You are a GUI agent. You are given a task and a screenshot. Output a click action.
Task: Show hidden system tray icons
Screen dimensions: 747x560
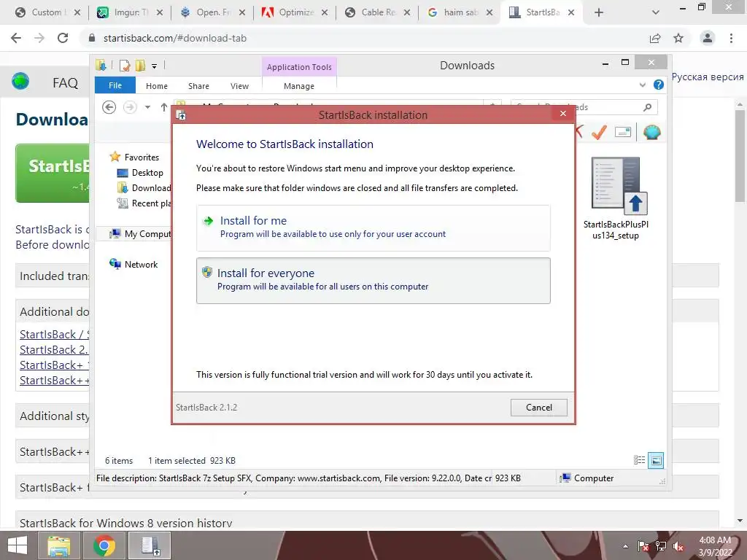pos(625,546)
